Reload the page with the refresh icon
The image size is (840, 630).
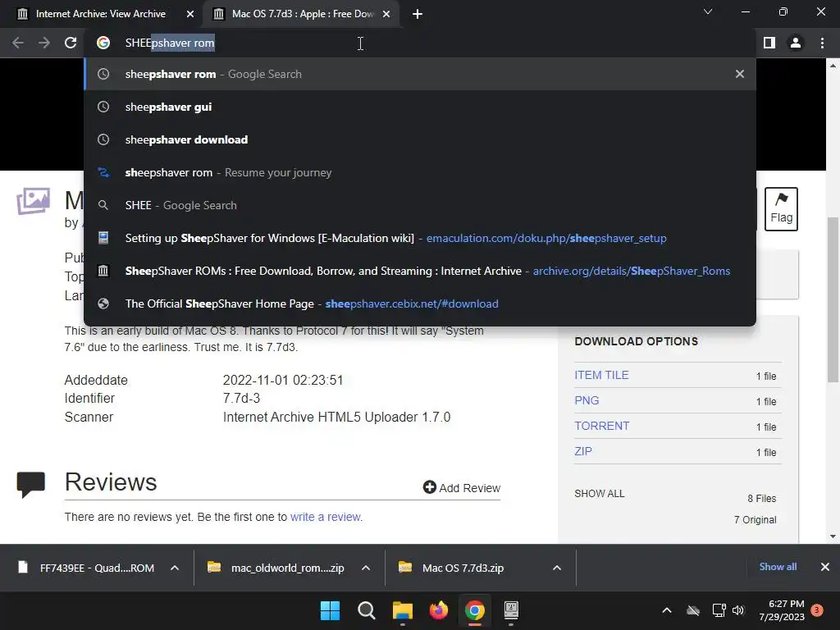(71, 43)
